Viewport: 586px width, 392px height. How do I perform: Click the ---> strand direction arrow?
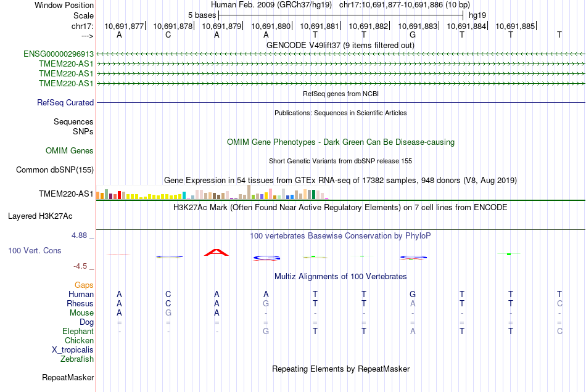coord(88,36)
